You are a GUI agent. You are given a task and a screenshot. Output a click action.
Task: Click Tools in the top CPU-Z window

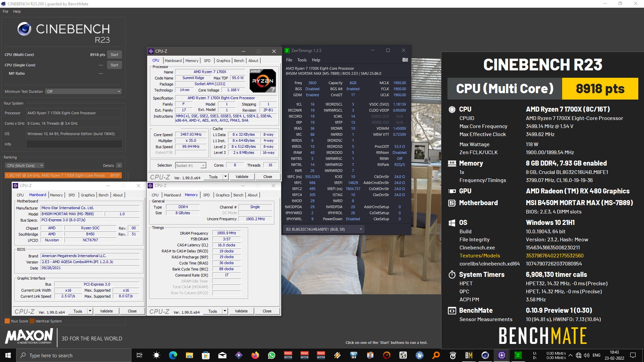[x=213, y=177]
